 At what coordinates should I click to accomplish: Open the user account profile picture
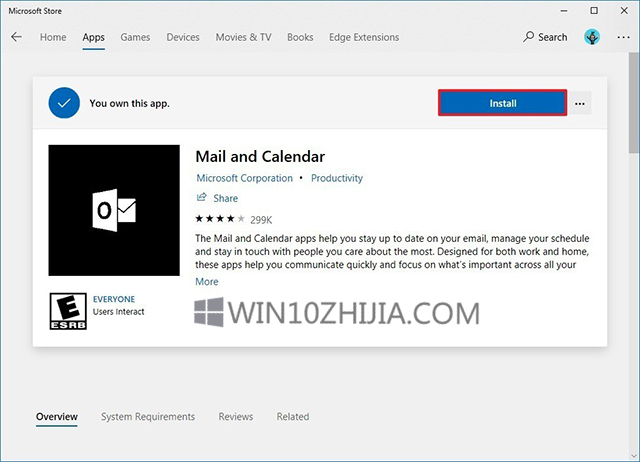pyautogui.click(x=591, y=37)
